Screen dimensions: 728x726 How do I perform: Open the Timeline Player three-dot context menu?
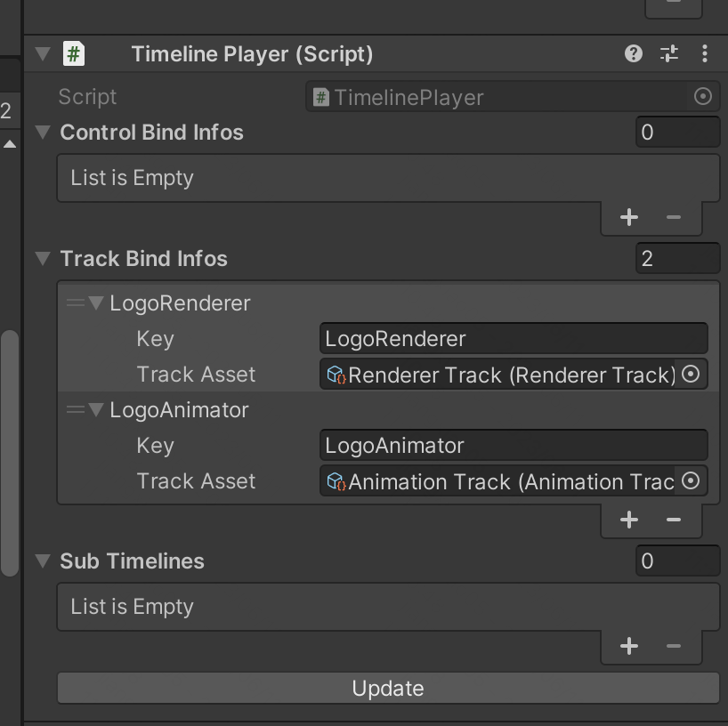point(705,54)
